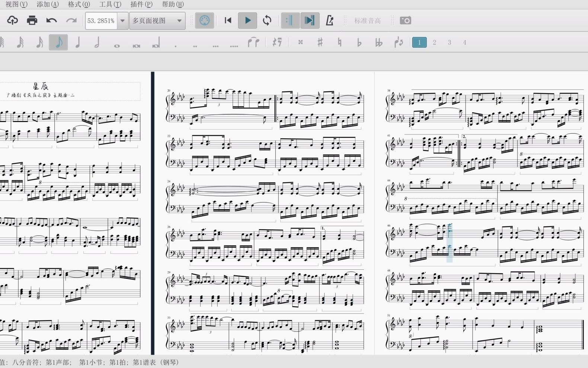Select the longa note duration
The height and width of the screenshot is (368, 588).
pos(156,43)
